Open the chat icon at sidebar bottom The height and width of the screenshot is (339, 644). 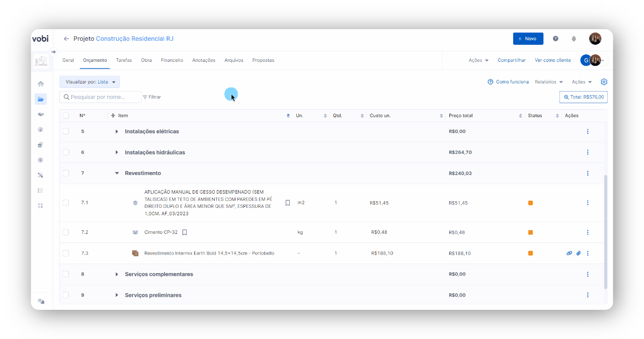[x=41, y=301]
